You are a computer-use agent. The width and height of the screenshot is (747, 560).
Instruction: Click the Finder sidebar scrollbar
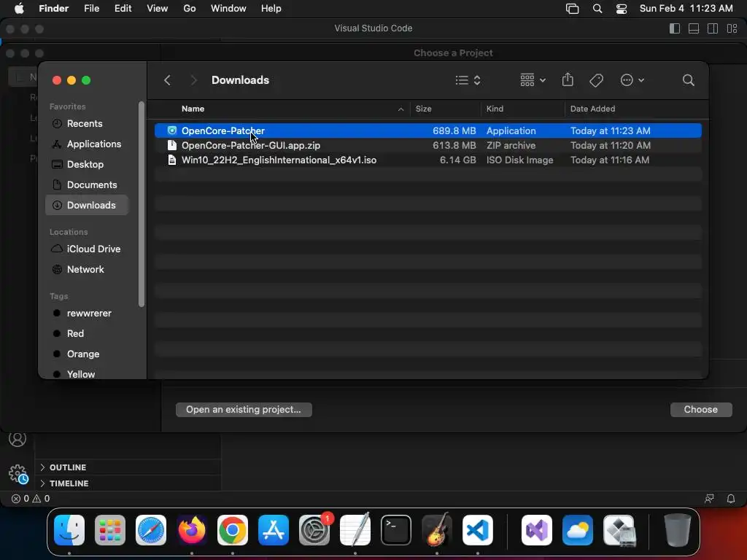click(141, 204)
